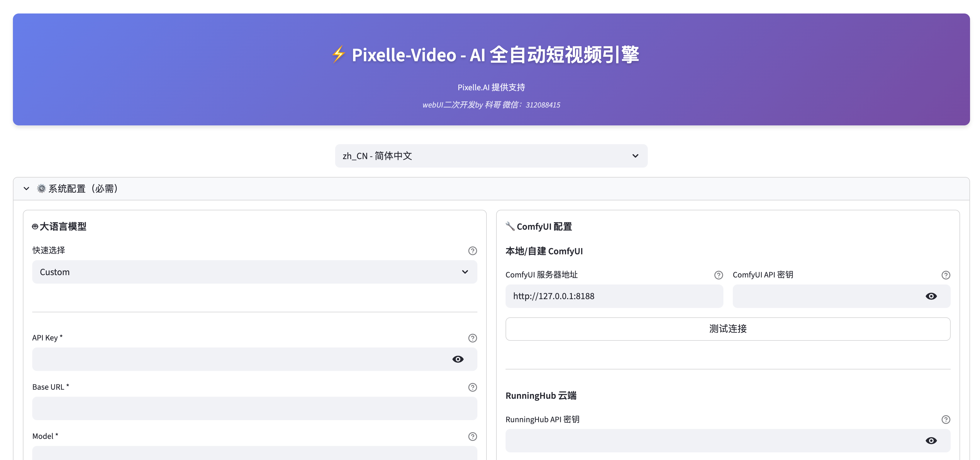980x460 pixels.
Task: Click help icon beside API Key label
Action: pos(472,338)
